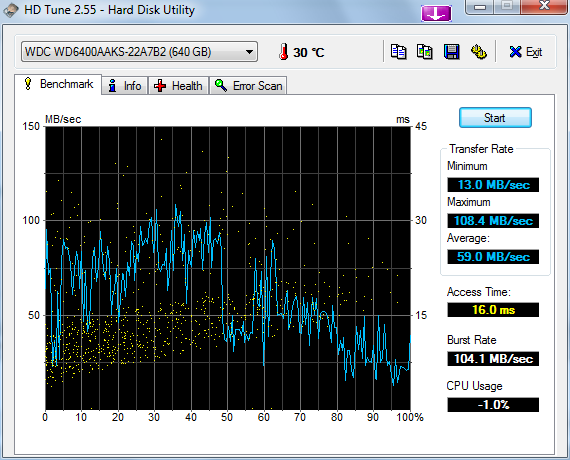Image resolution: width=570 pixels, height=460 pixels.
Task: Switch to the Error Scan tab
Action: point(248,86)
